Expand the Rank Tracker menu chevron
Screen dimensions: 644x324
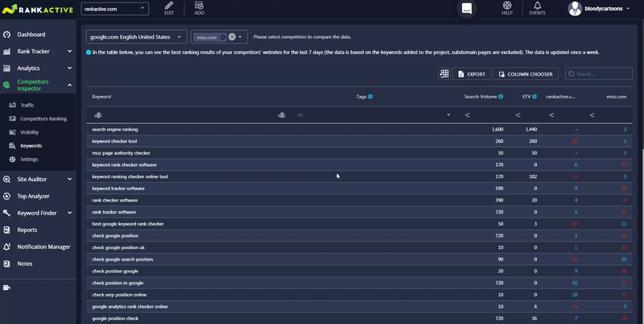[69, 52]
